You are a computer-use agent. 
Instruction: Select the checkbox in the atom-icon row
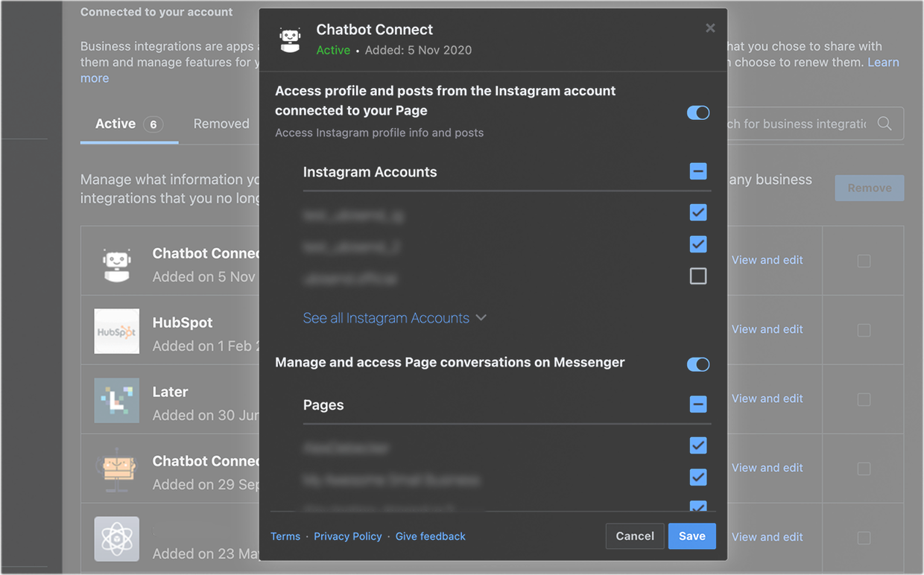click(x=864, y=538)
